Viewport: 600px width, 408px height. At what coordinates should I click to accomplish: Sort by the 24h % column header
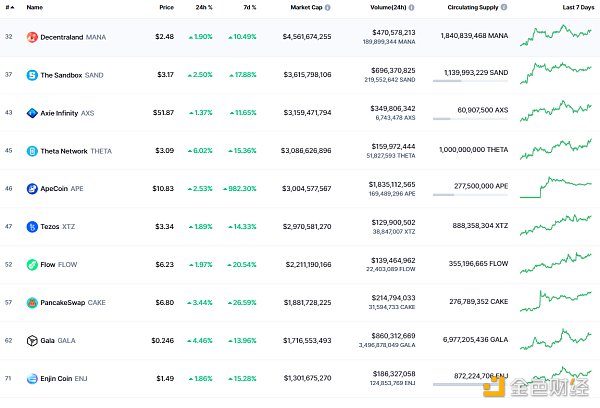(x=205, y=7)
